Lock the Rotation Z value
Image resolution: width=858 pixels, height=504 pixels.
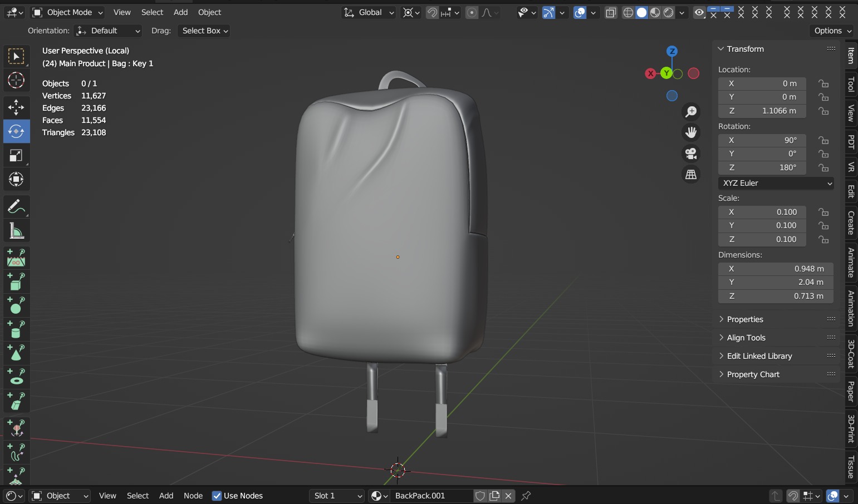[823, 167]
